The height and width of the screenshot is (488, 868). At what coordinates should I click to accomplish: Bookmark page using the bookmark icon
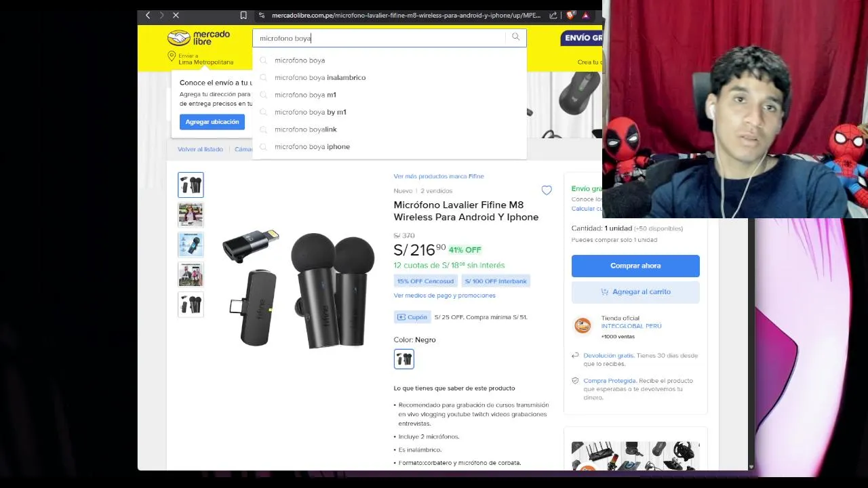(x=243, y=15)
